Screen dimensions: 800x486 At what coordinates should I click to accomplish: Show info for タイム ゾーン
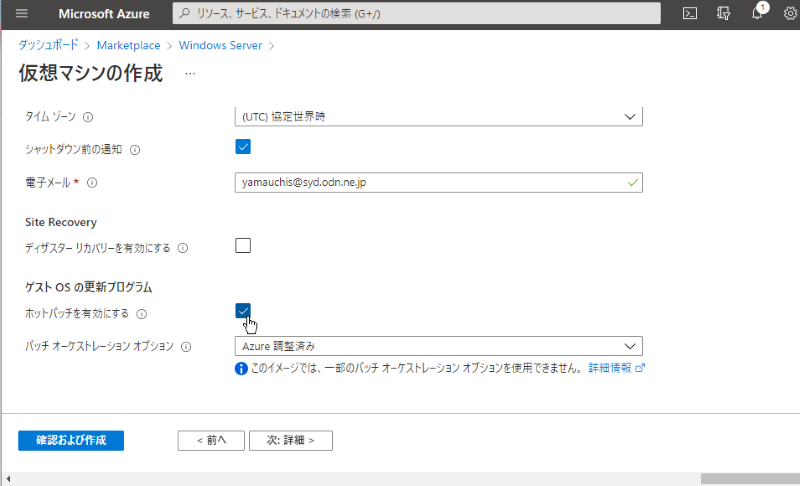pos(88,117)
